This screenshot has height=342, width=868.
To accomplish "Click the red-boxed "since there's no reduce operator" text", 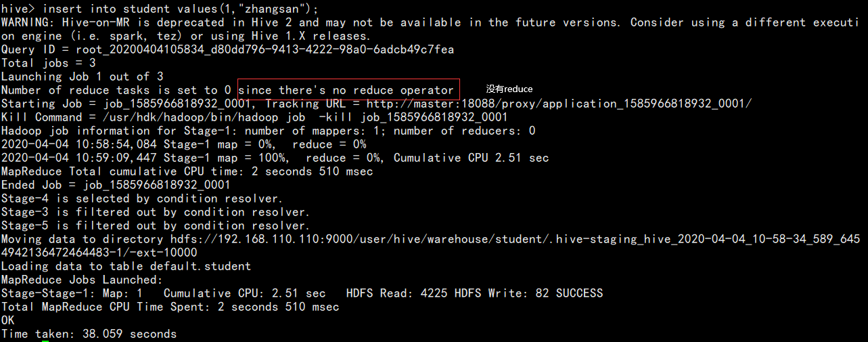I will click(x=346, y=90).
